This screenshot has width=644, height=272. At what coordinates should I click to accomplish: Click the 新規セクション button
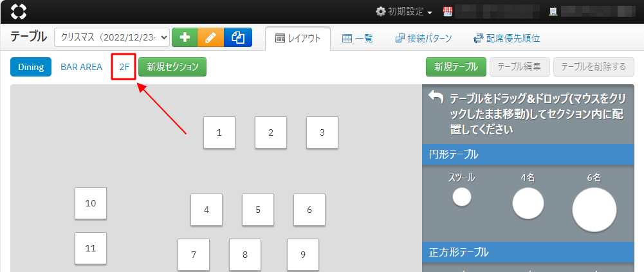tap(172, 67)
